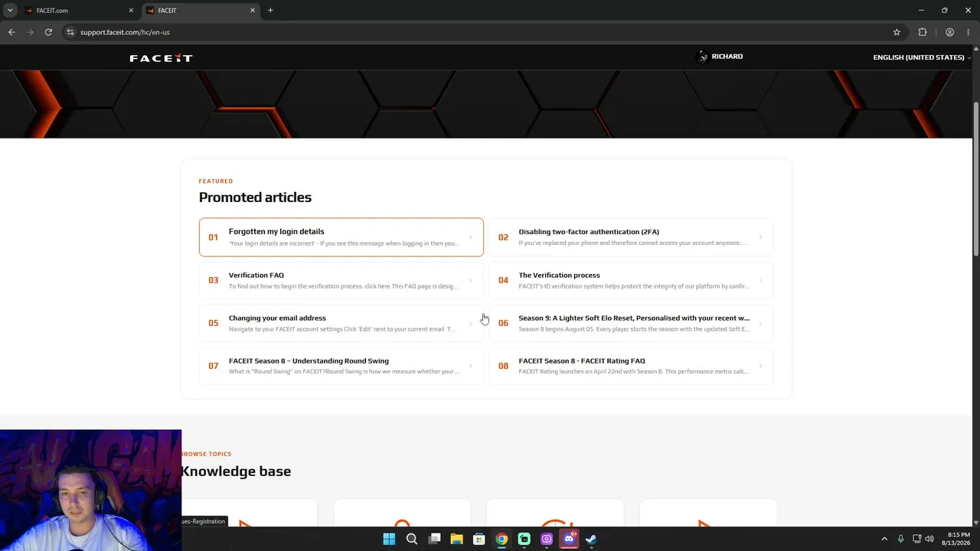Bookmark this page with the star icon
The height and width of the screenshot is (551, 980).
tap(897, 32)
